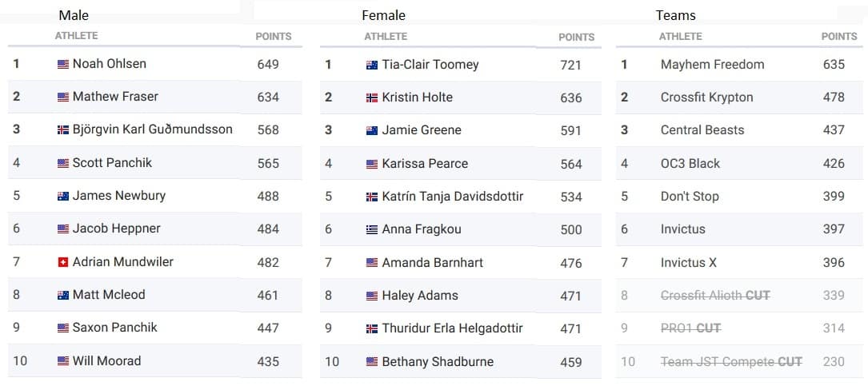Sort teams table by POINTS header
868x386 pixels.
point(839,37)
